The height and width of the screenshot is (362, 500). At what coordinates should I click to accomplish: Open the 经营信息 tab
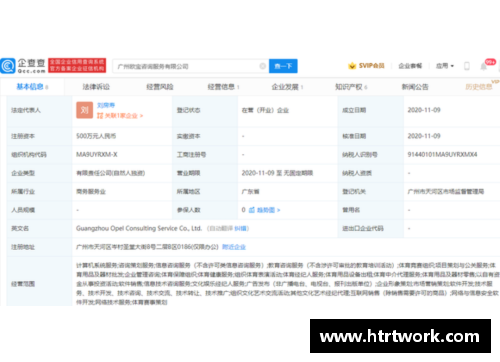tap(223, 87)
